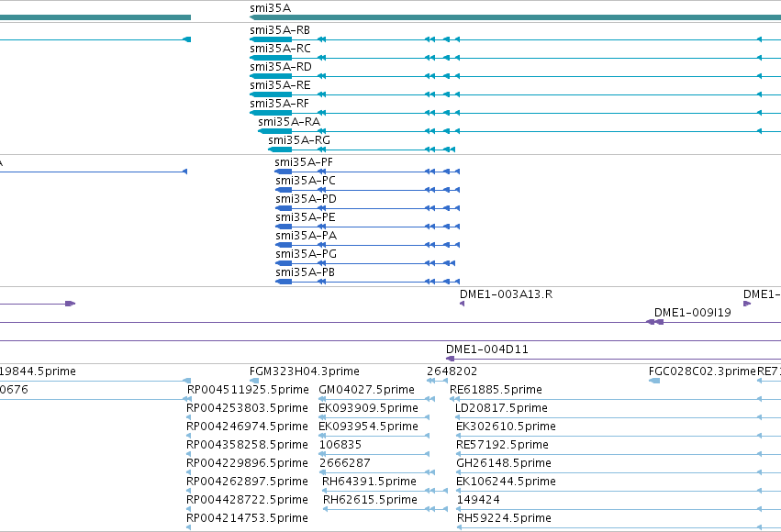
Task: Select EST RH64391.5prime
Action: coord(369,482)
